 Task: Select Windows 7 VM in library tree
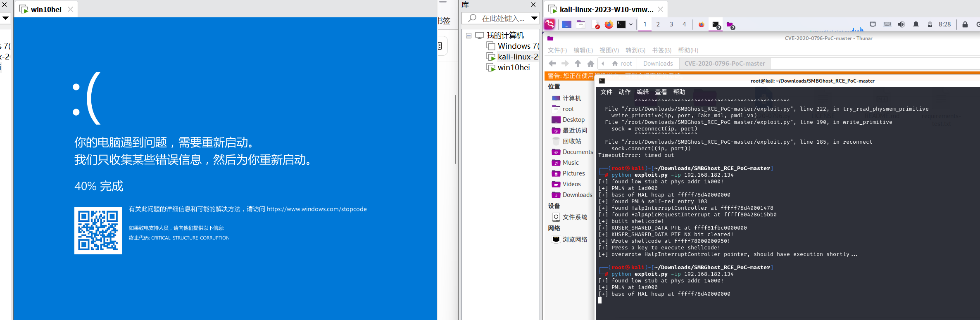click(513, 46)
